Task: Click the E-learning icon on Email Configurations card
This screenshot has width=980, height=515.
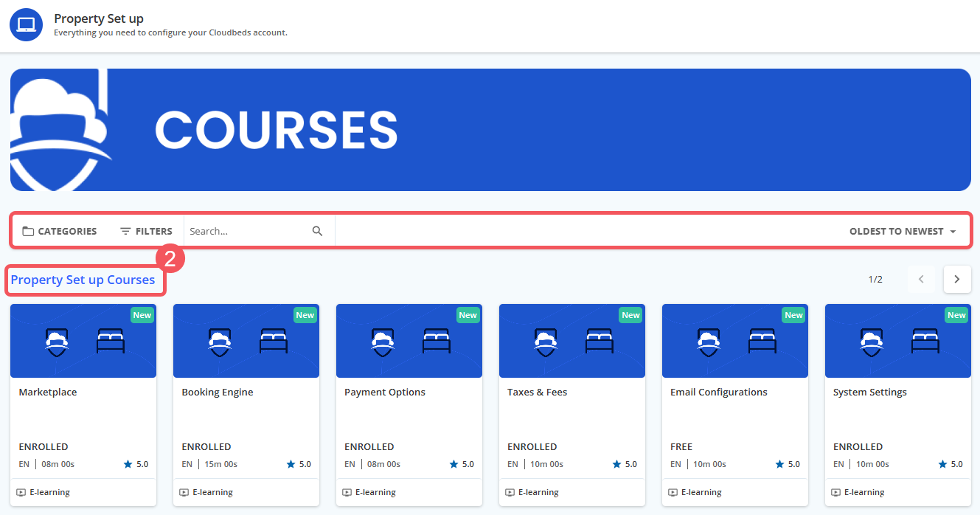Action: tap(673, 492)
